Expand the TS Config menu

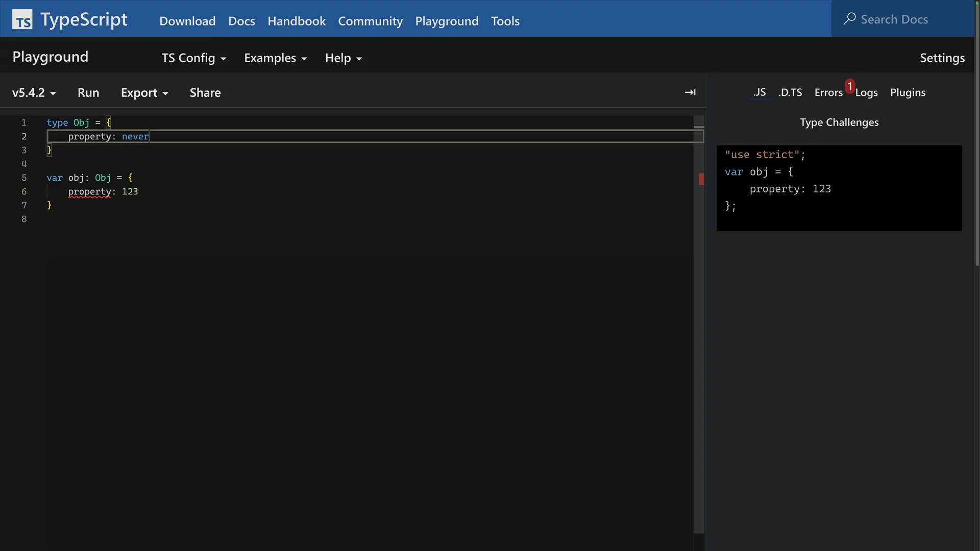pyautogui.click(x=193, y=58)
